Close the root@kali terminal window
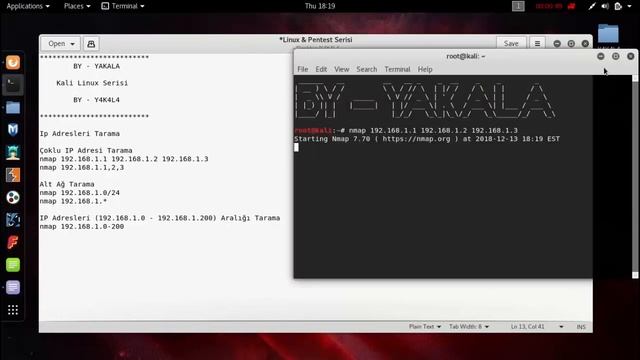This screenshot has width=640, height=360. pos(631,56)
